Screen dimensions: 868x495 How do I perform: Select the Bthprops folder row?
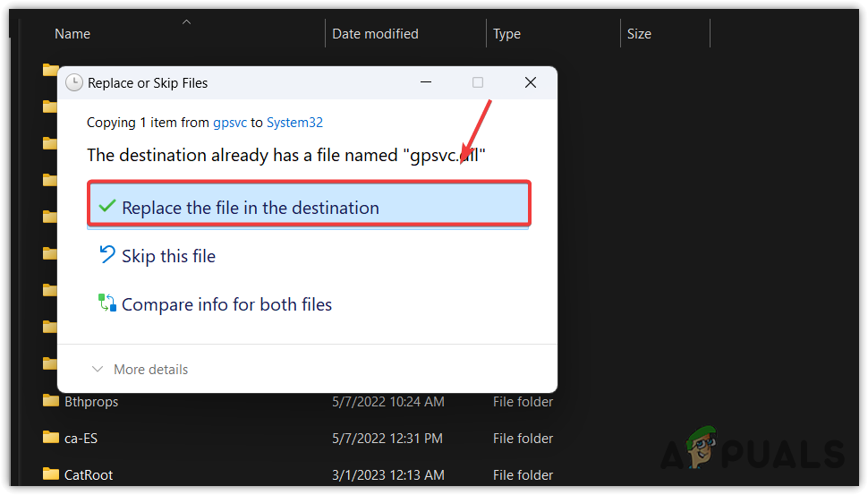click(299, 401)
